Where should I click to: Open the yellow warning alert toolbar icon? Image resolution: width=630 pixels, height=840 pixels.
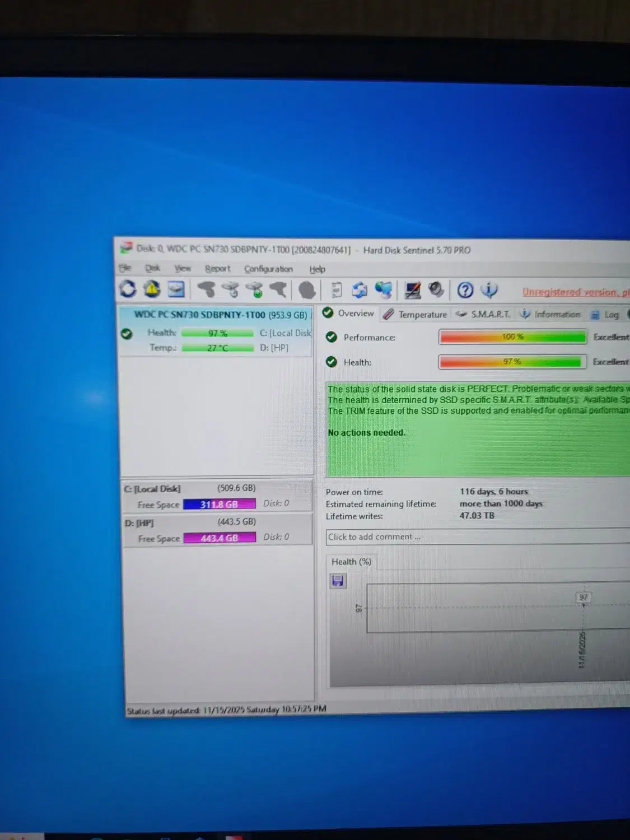(x=152, y=289)
